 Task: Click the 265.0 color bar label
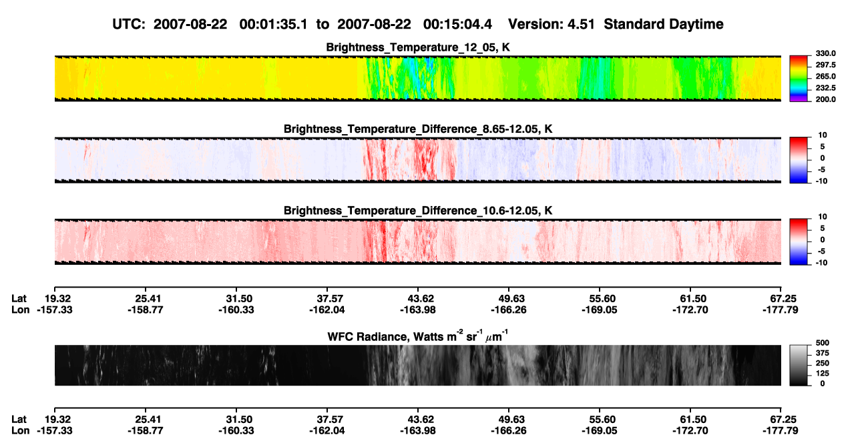[x=826, y=76]
